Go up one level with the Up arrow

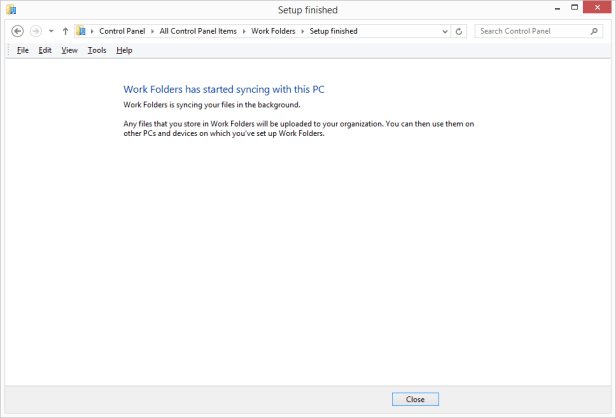(x=65, y=31)
